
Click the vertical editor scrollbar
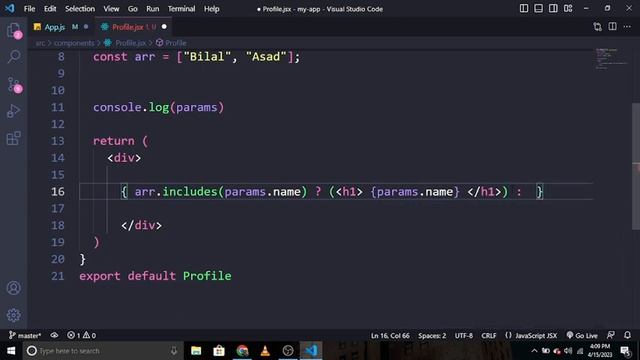pyautogui.click(x=636, y=166)
